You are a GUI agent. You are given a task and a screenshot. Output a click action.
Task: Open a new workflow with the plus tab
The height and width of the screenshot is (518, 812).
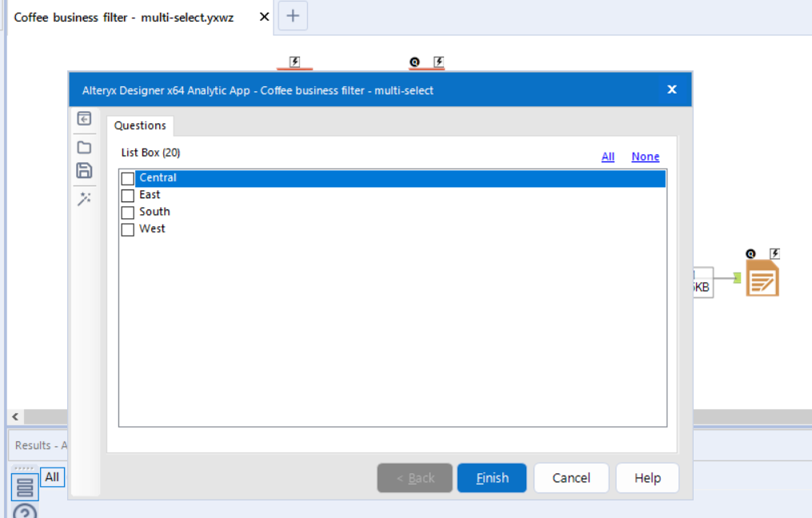pyautogui.click(x=292, y=16)
